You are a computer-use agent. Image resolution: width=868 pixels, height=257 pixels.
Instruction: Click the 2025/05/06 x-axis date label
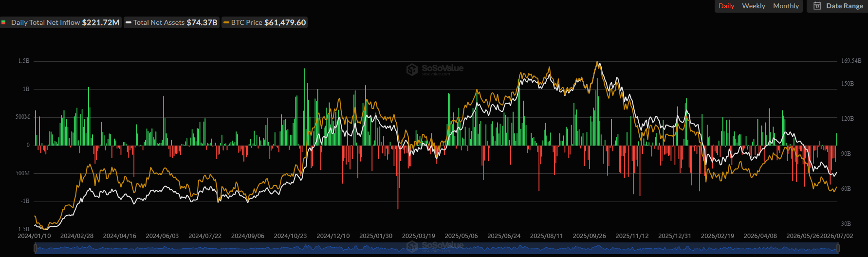(462, 236)
